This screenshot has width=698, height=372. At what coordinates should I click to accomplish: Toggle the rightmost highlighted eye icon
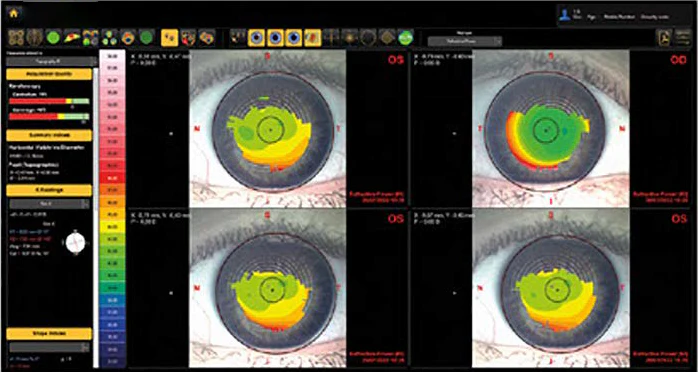[x=294, y=38]
